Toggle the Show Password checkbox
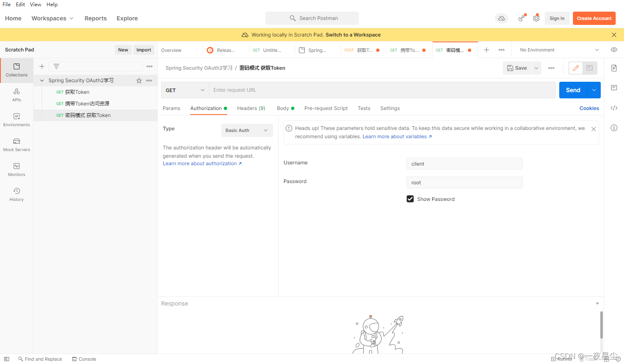This screenshot has width=624, height=364. click(410, 199)
